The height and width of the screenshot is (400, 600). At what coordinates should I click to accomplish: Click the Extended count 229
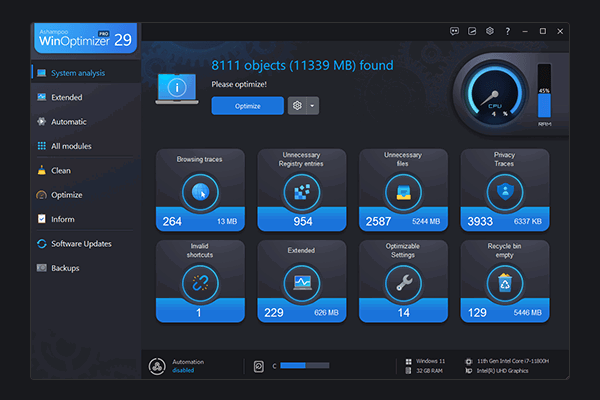pyautogui.click(x=274, y=313)
